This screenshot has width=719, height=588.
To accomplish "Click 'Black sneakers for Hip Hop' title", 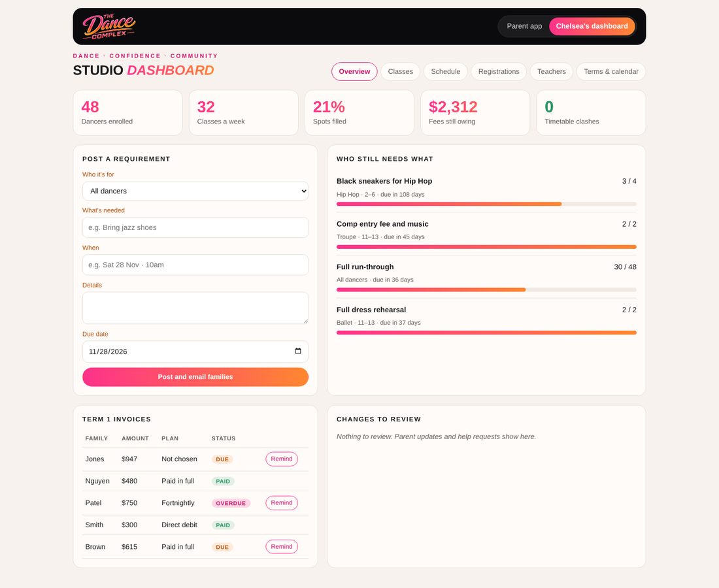I will [384, 181].
